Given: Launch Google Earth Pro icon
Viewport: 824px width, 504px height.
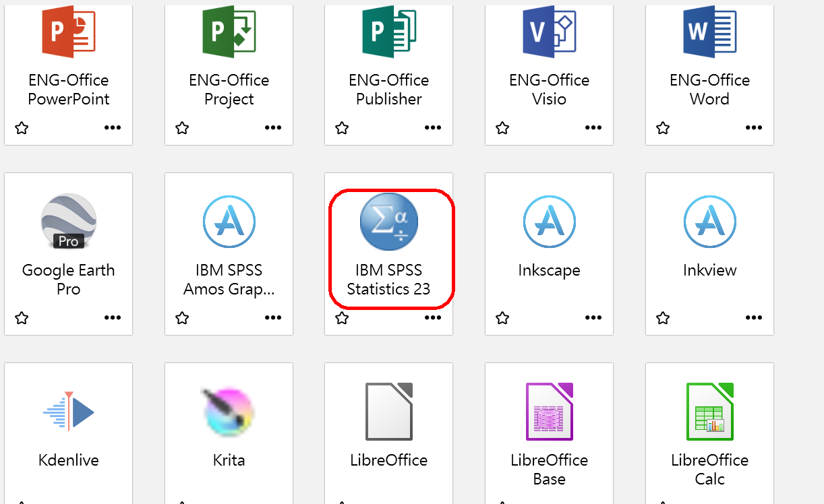Looking at the screenshot, I should (68, 222).
